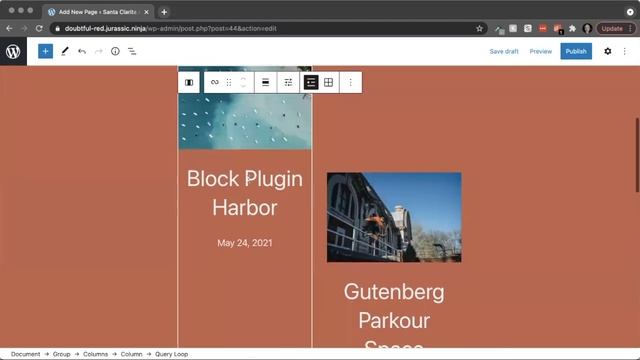This screenshot has width=640, height=360.
Task: Open the Details info icon
Action: click(116, 51)
